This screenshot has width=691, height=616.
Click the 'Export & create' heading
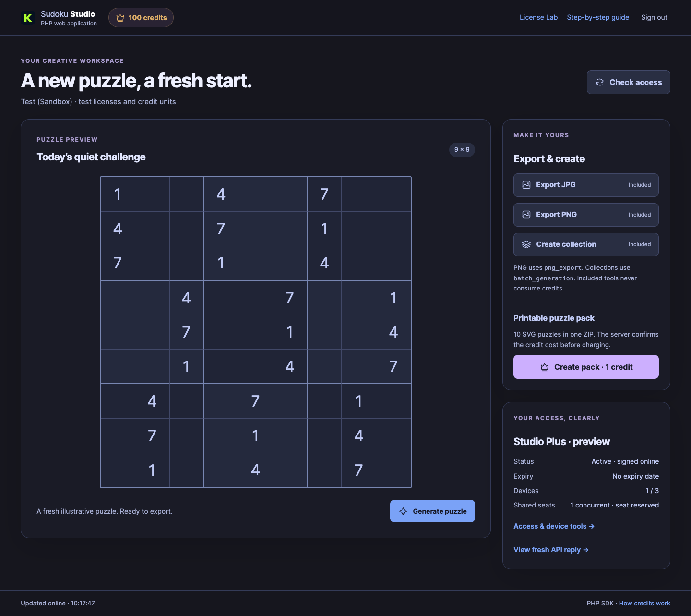coord(549,159)
